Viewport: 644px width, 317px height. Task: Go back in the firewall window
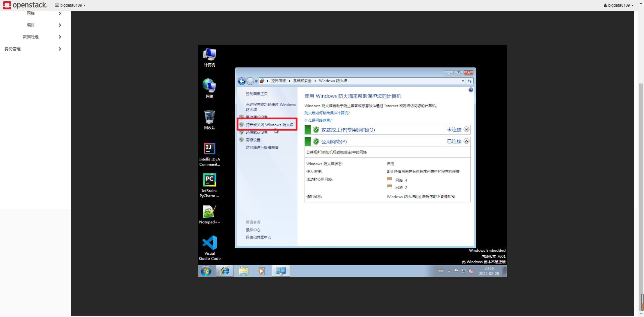click(241, 81)
